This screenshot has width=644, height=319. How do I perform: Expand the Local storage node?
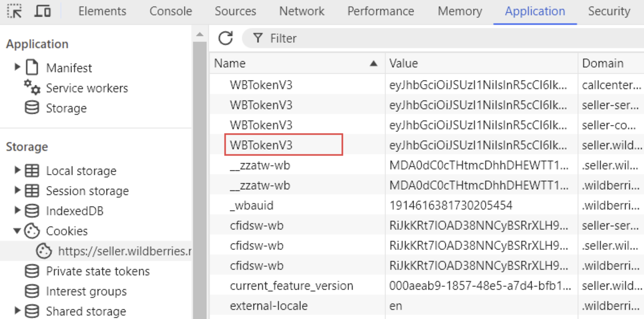[x=17, y=170]
